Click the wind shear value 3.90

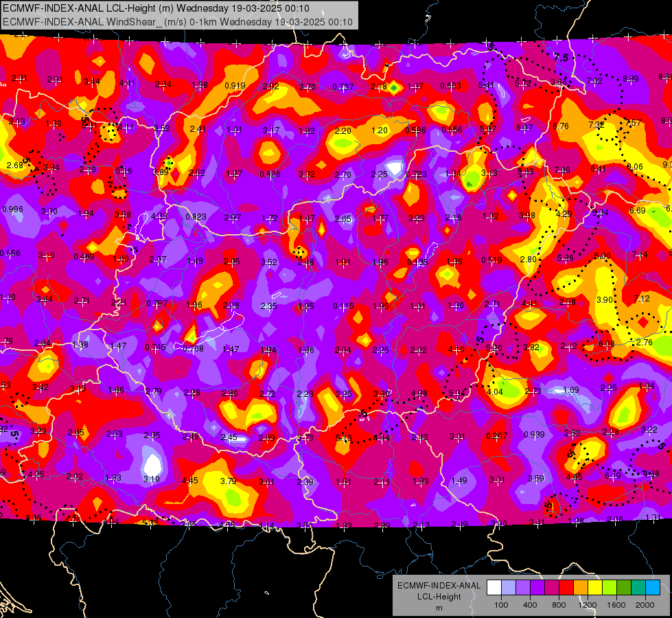[x=604, y=300]
